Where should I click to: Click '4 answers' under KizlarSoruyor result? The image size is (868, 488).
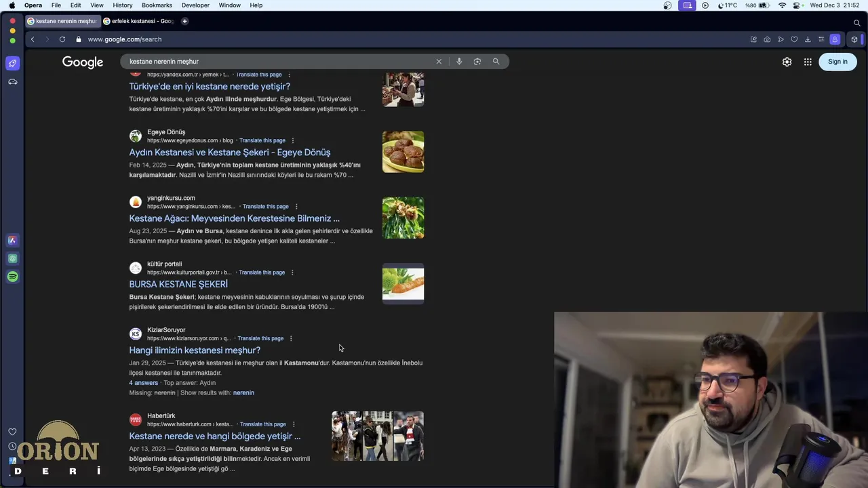point(143,383)
